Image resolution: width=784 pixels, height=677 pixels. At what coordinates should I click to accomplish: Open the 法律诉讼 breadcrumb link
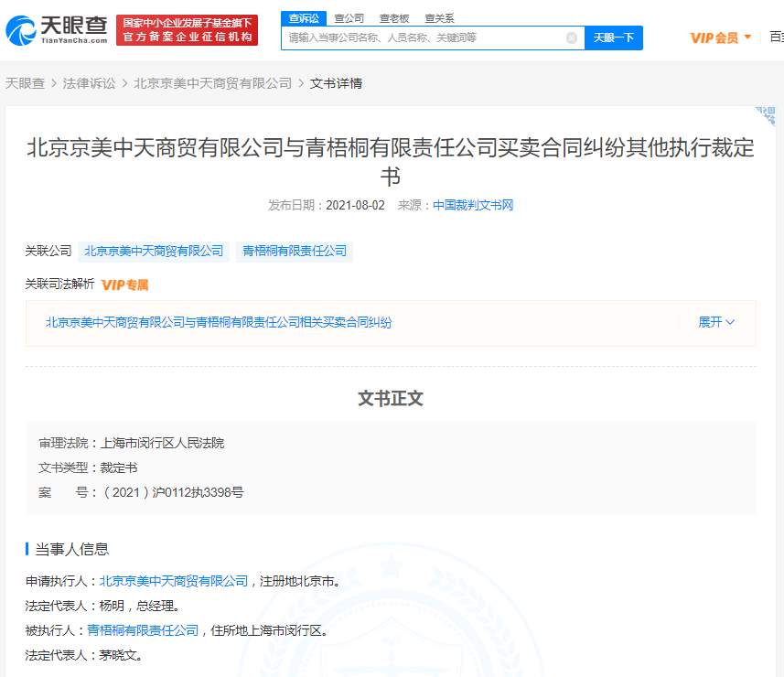coord(89,83)
